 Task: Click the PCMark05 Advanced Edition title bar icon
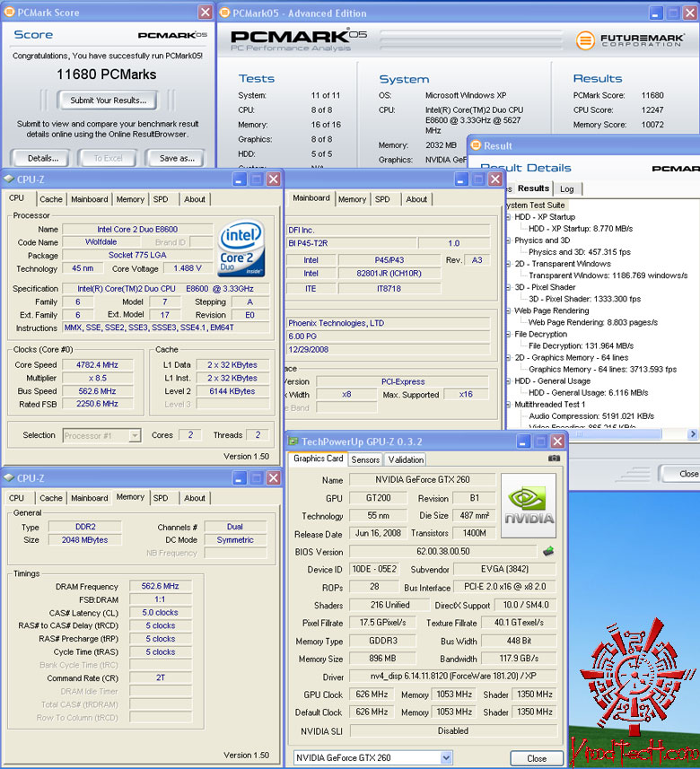224,13
